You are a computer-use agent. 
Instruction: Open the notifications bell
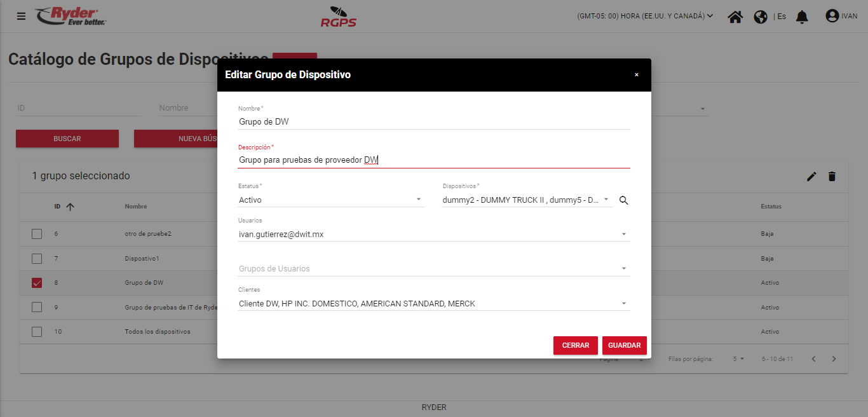pos(802,17)
